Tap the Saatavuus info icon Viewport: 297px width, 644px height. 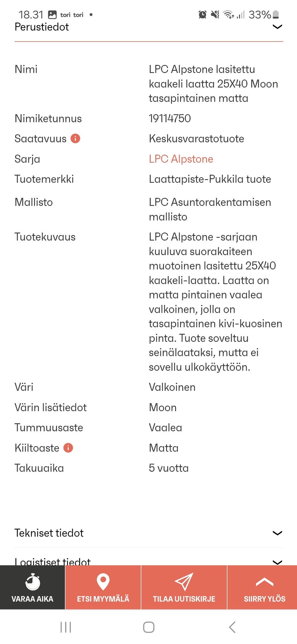(75, 138)
